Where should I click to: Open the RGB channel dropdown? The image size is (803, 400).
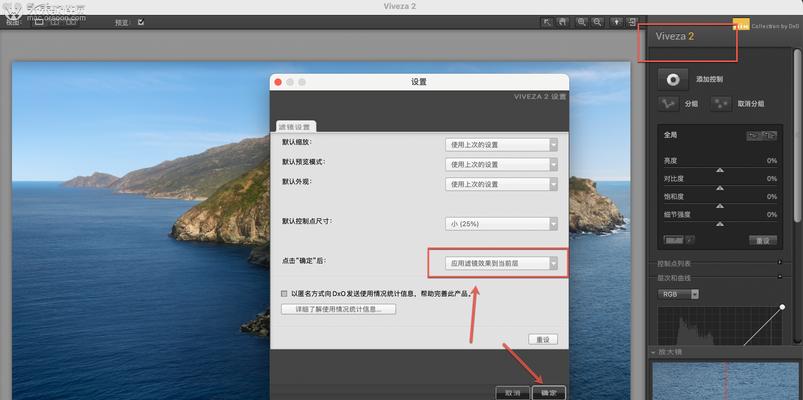pos(679,294)
